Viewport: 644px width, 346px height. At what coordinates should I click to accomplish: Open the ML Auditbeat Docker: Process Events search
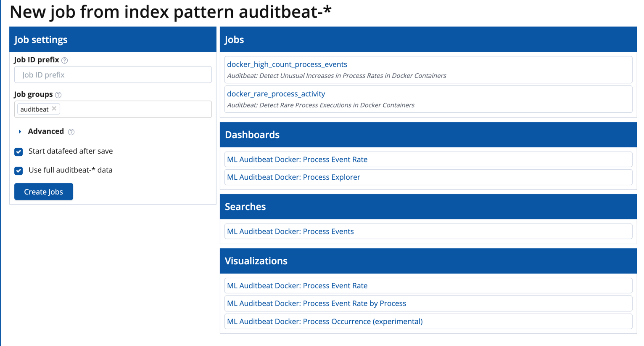click(290, 231)
